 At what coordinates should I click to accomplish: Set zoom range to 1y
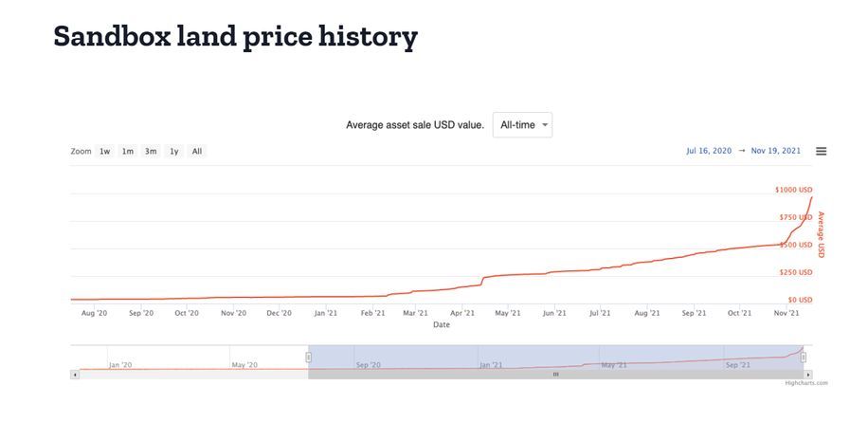click(173, 152)
